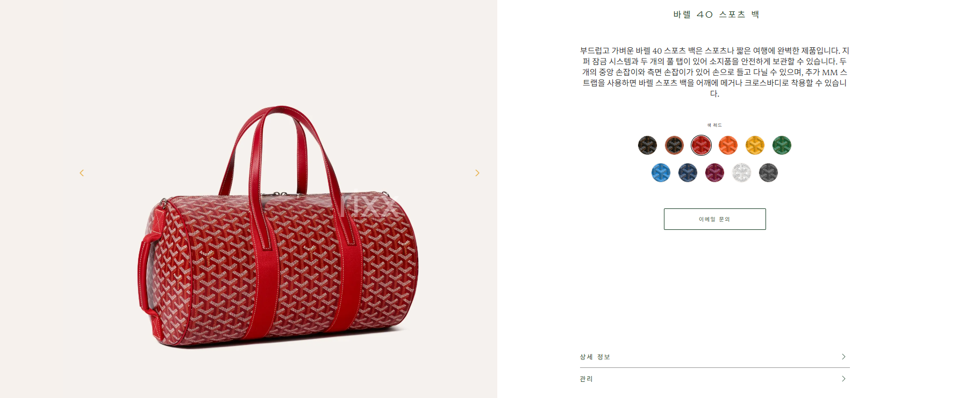Select the sky blue color swatch
Viewport: 980px width, 398px height.
(x=661, y=172)
